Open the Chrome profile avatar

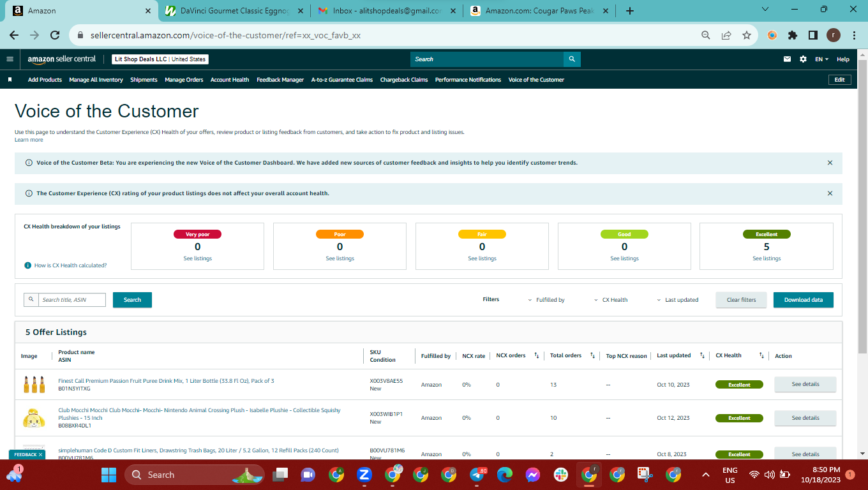pyautogui.click(x=834, y=36)
